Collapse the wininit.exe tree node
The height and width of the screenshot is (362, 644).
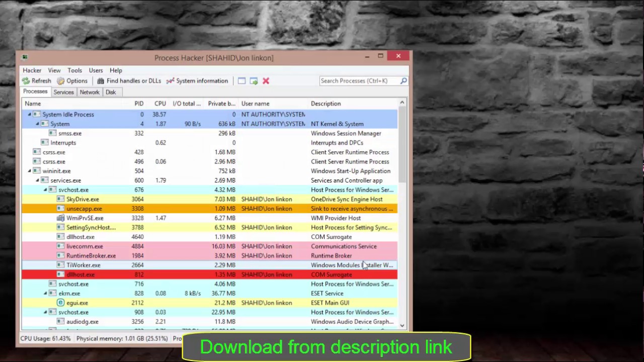coord(30,171)
